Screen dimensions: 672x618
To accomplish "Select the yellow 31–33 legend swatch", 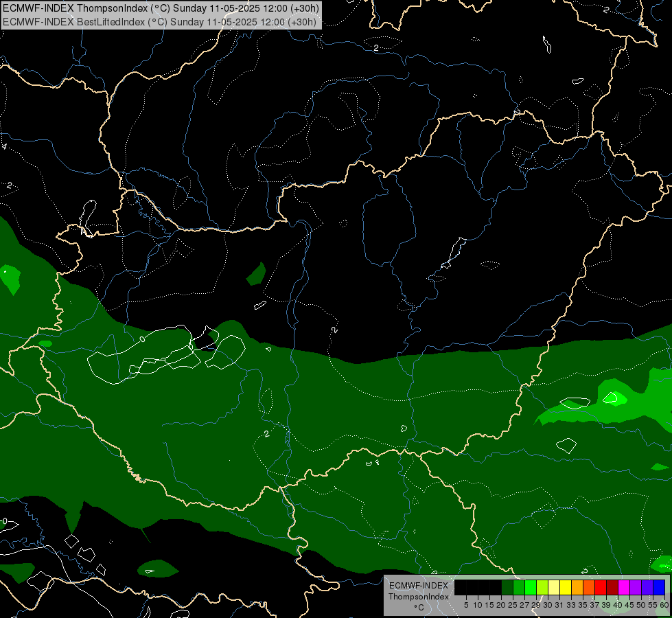I will point(566,587).
